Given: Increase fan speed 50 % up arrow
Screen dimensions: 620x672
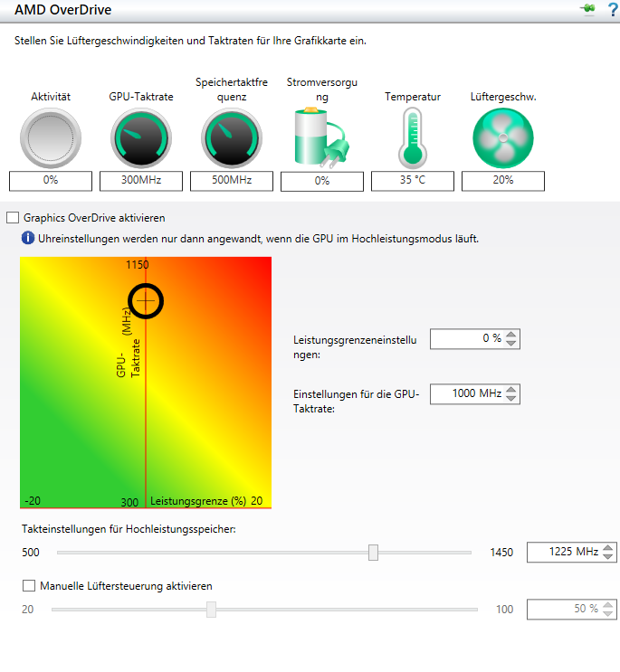Looking at the screenshot, I should [608, 605].
